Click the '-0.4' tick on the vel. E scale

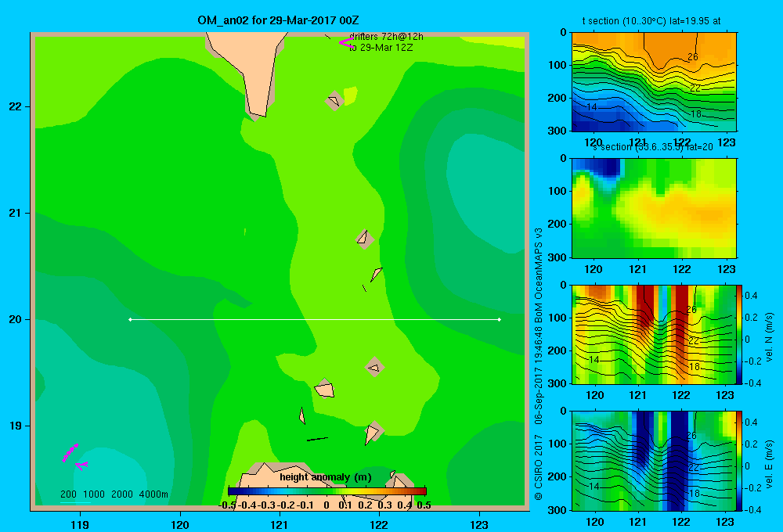coord(752,509)
